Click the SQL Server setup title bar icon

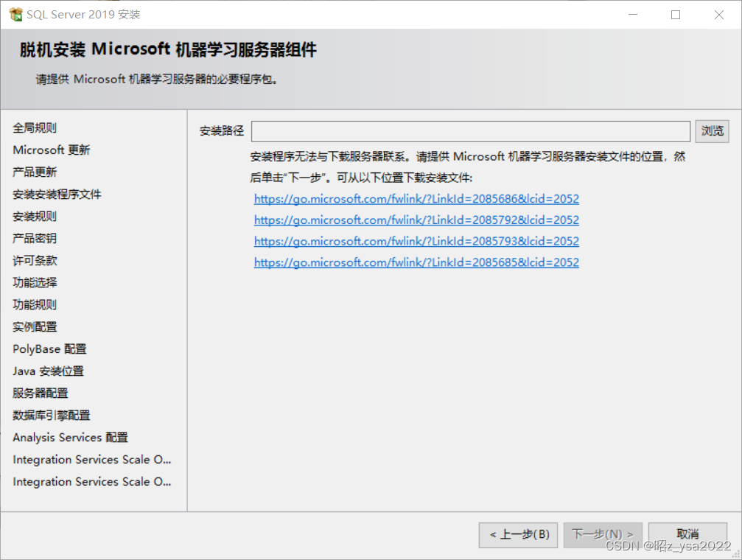click(15, 14)
